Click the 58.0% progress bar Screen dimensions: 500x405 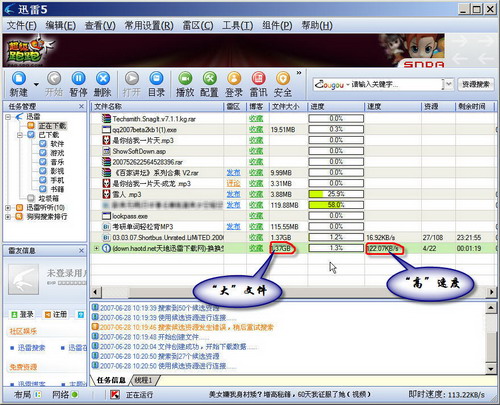pos(336,205)
